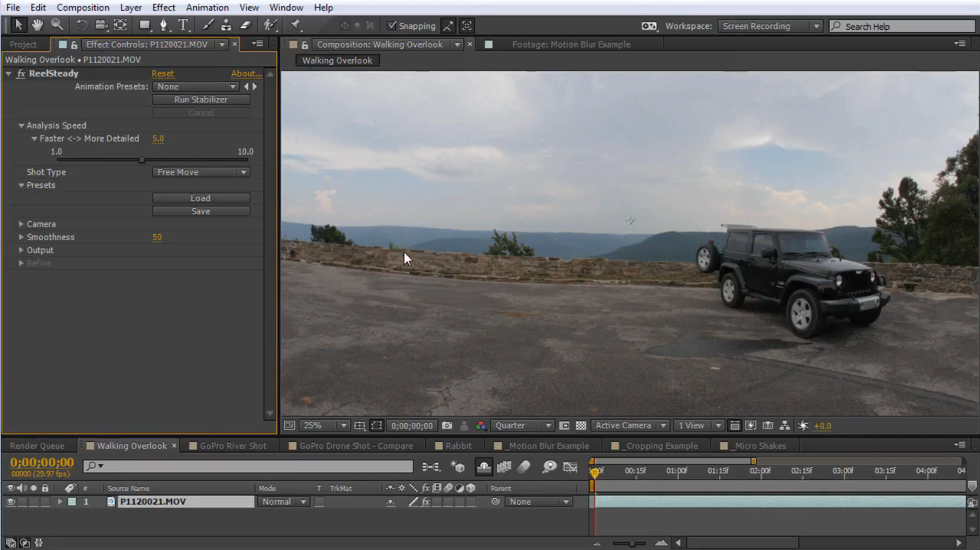
Task: Open the timeline Graph Editor icon
Action: click(570, 467)
